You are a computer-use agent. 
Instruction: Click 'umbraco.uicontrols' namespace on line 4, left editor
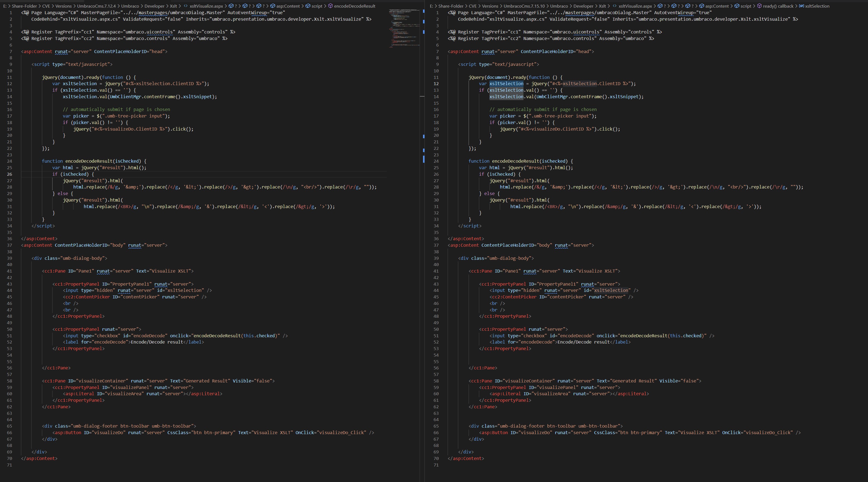click(x=149, y=32)
